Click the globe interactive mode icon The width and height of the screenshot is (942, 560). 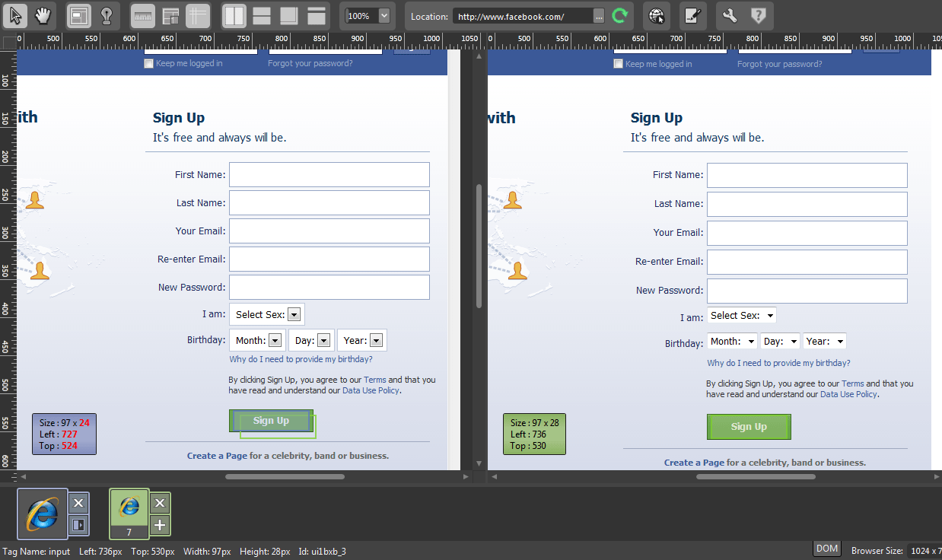657,15
